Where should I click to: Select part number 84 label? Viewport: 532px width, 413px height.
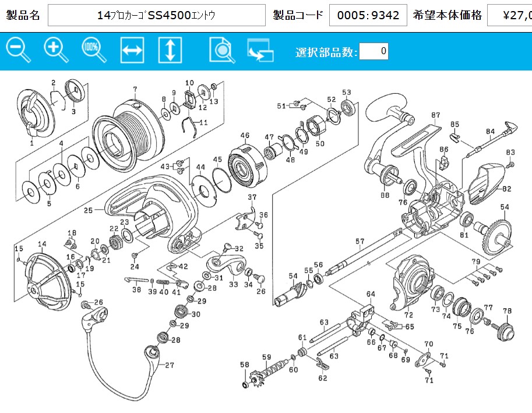point(490,131)
